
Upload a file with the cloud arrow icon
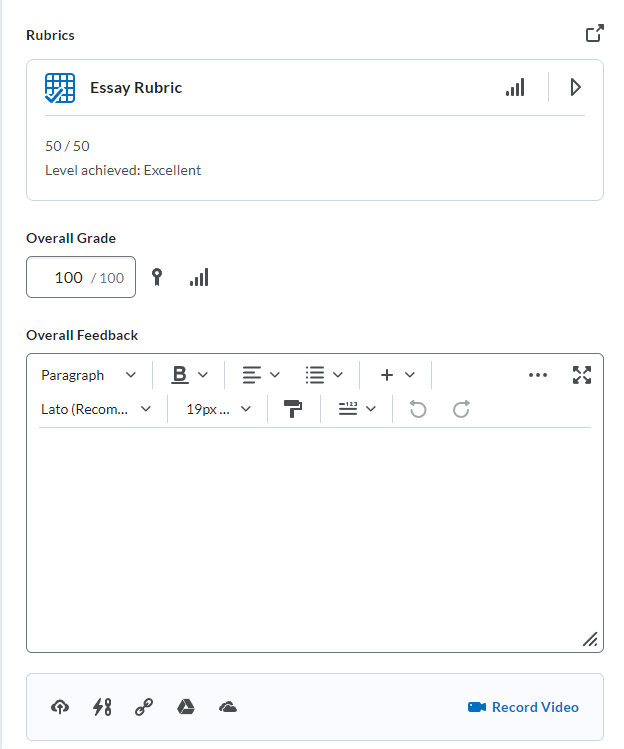(x=60, y=707)
